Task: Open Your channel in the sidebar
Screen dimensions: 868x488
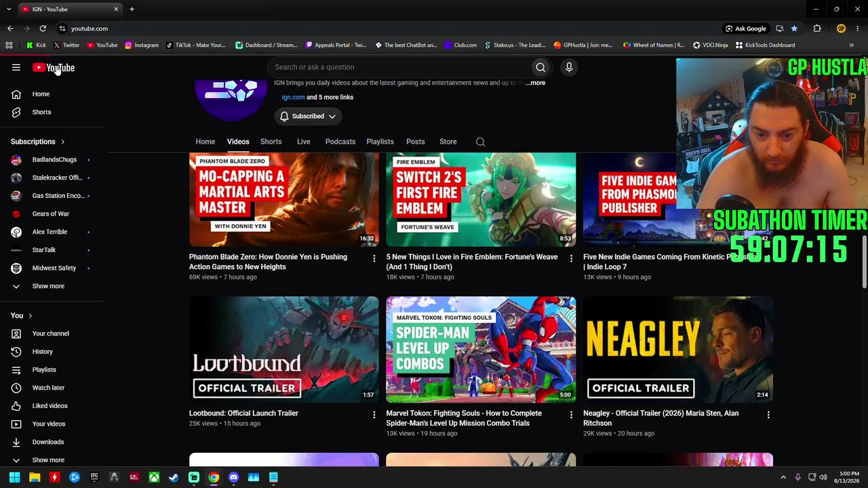Action: pos(52,333)
